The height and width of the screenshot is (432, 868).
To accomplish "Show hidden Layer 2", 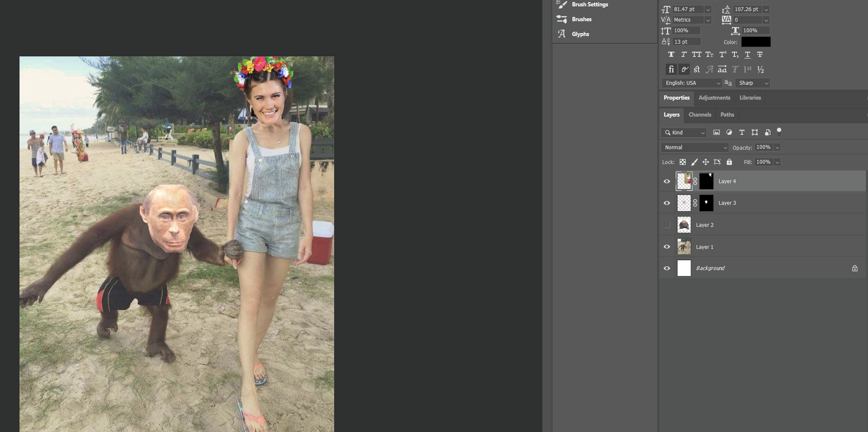I will click(667, 225).
